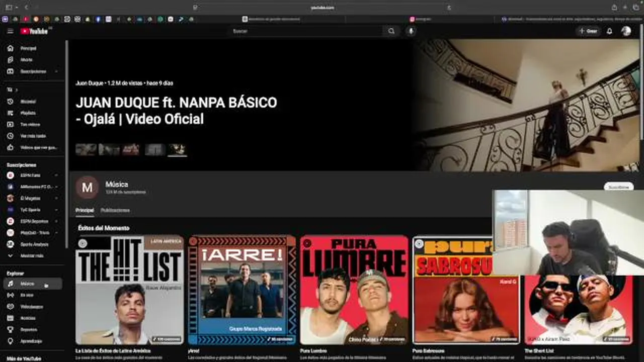
Task: Open the Pura Lumbre playlist card
Action: [x=354, y=290]
